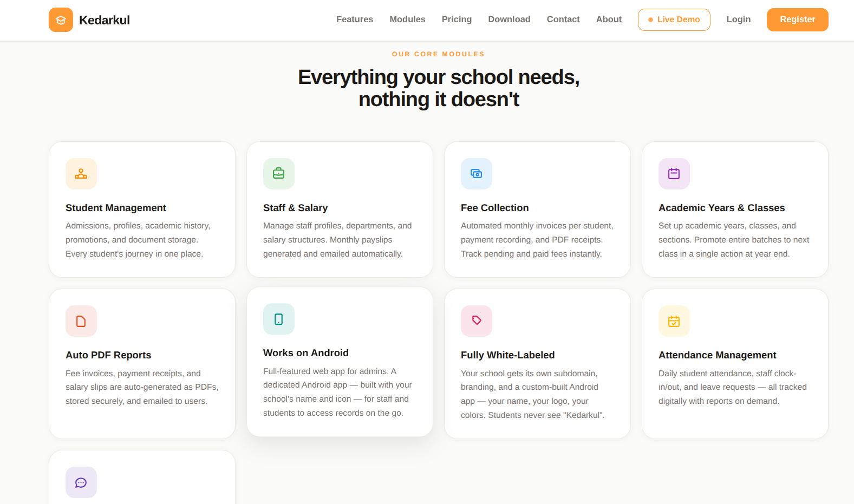This screenshot has height=504, width=854.
Task: Select the Fully White-Labeled title
Action: 507,355
